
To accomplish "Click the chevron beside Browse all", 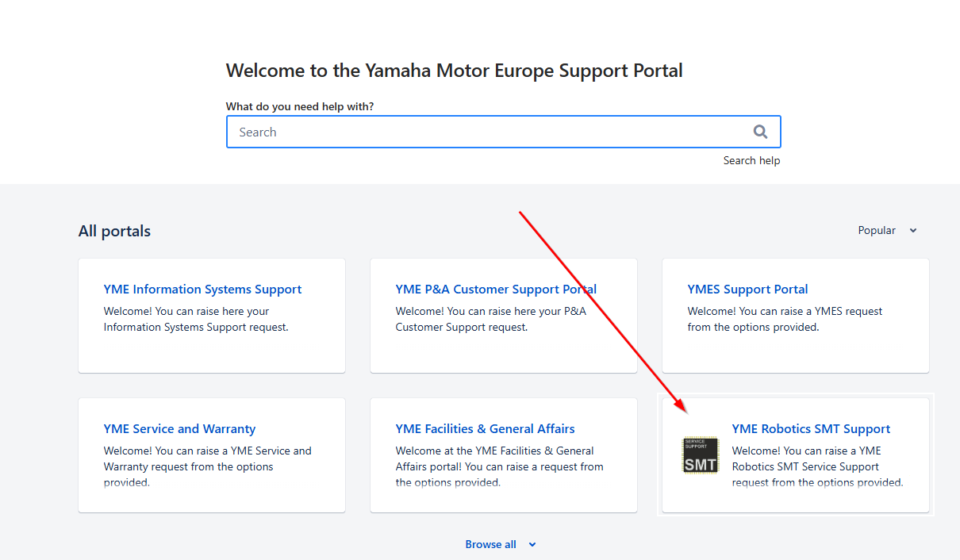I will 532,545.
